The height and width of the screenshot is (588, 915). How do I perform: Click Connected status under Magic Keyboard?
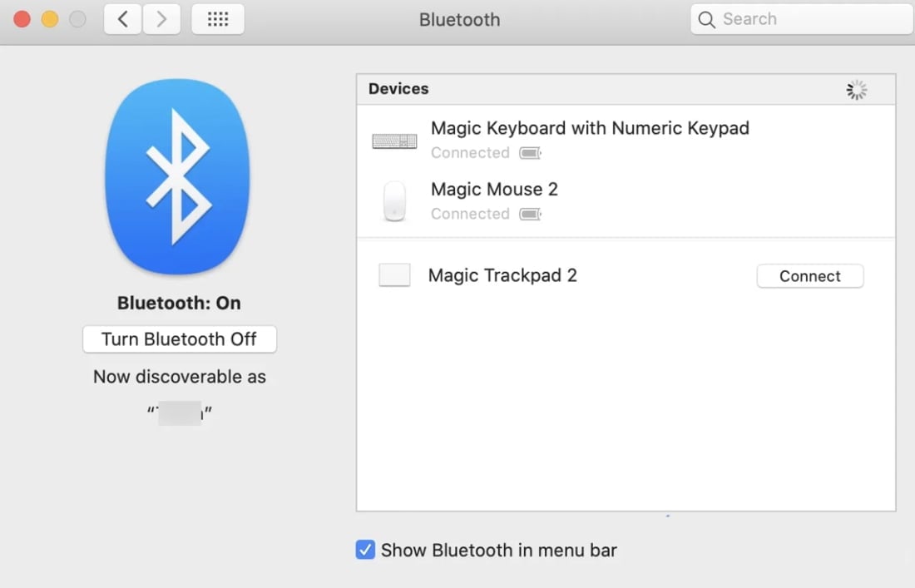470,153
